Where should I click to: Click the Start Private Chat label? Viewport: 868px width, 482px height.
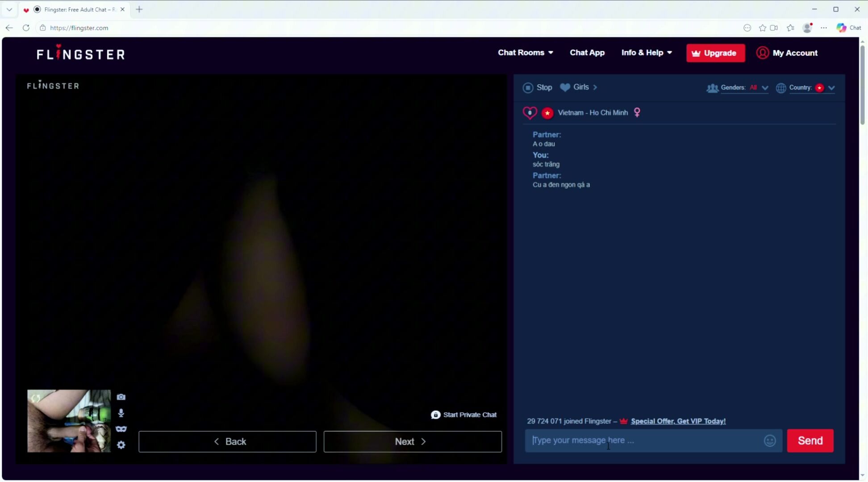pos(470,415)
